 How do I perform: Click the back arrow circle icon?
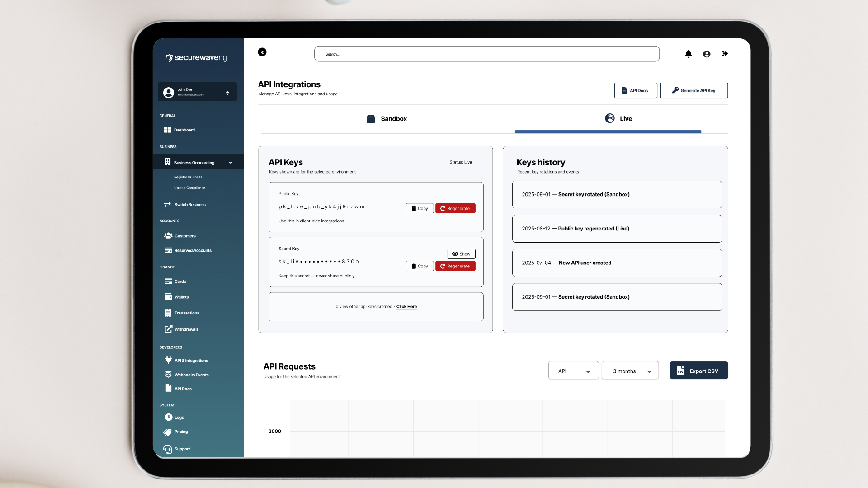[262, 52]
